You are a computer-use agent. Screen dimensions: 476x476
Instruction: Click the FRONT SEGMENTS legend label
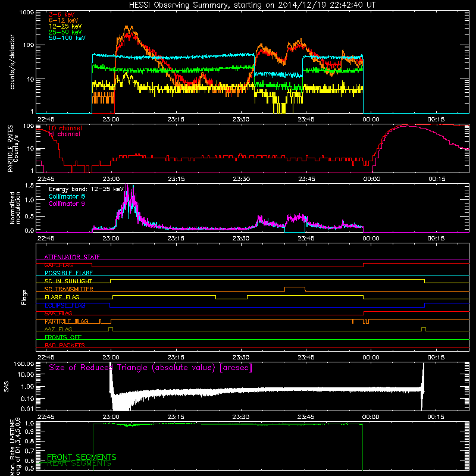coord(82,457)
